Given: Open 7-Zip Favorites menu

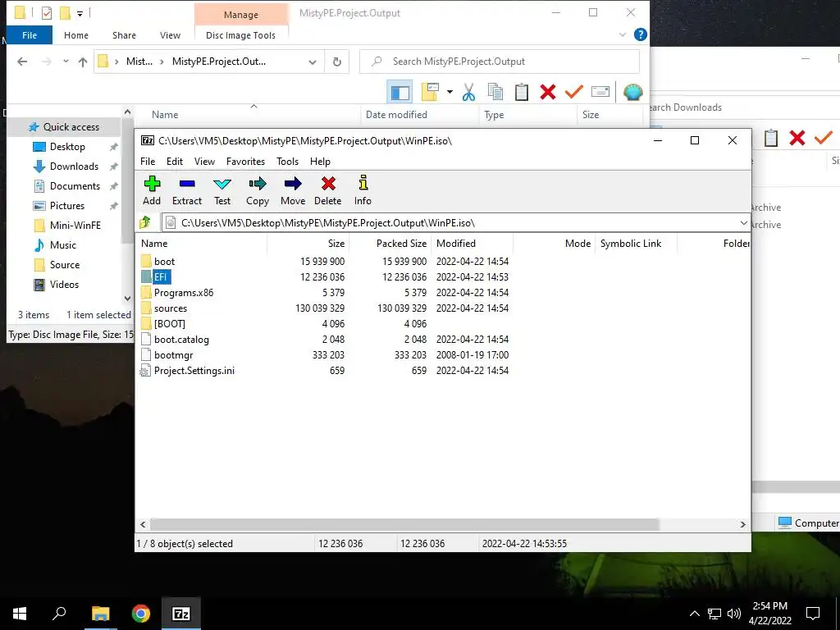Looking at the screenshot, I should (x=245, y=162).
